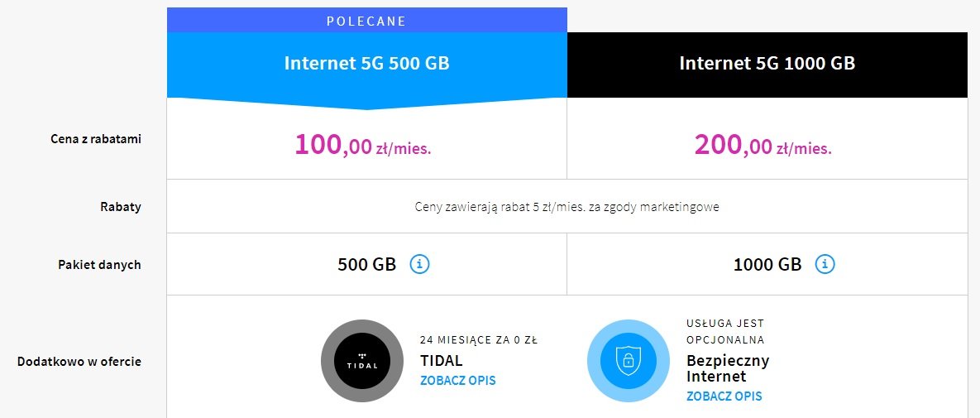Viewport: 980px width, 418px height.
Task: Select the Internet 5G 1000 GB plan header
Action: pos(767,64)
